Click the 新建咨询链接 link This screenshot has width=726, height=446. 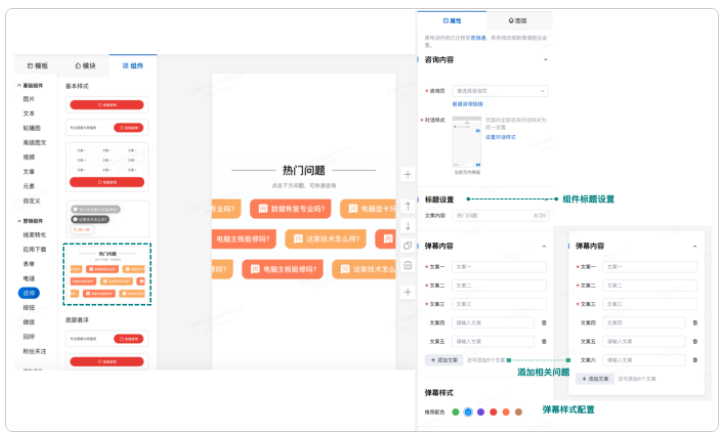coord(468,104)
